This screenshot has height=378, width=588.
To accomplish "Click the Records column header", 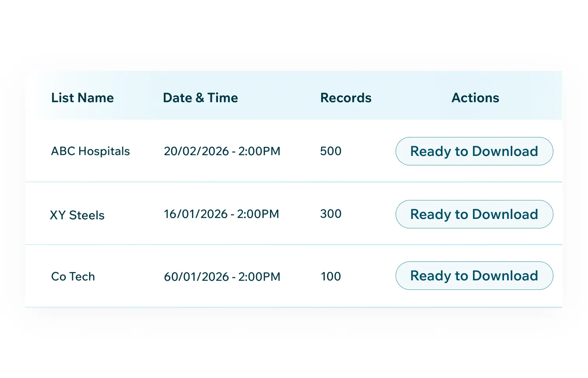I will click(346, 98).
